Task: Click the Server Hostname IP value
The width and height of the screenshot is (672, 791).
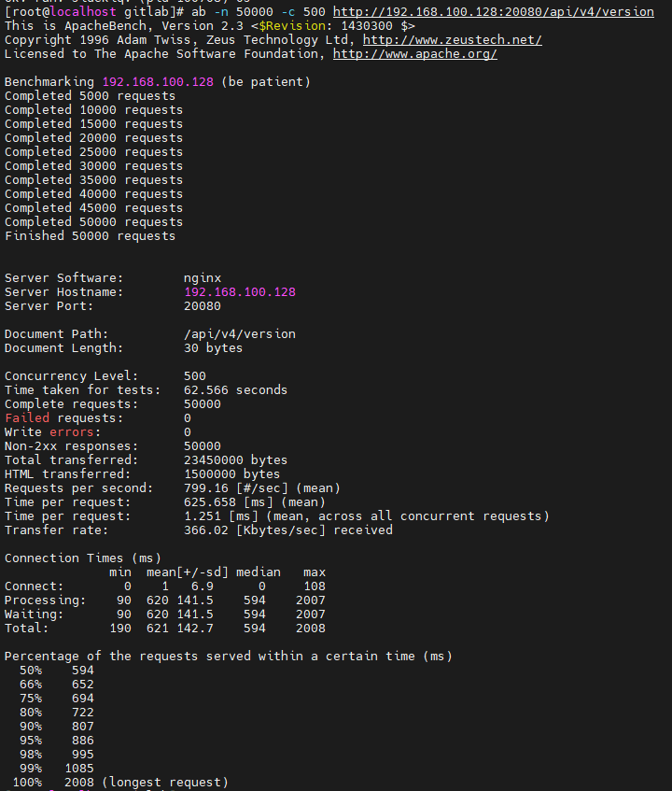Action: pos(239,292)
